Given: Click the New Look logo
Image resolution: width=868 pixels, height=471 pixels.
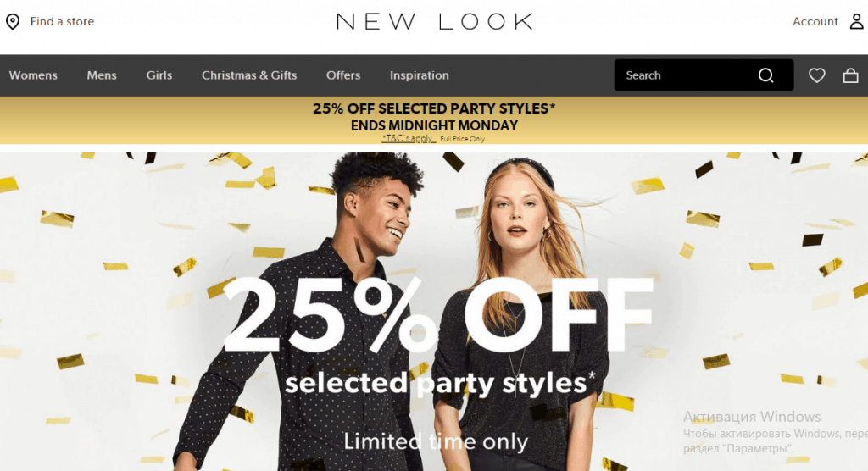Looking at the screenshot, I should (435, 21).
